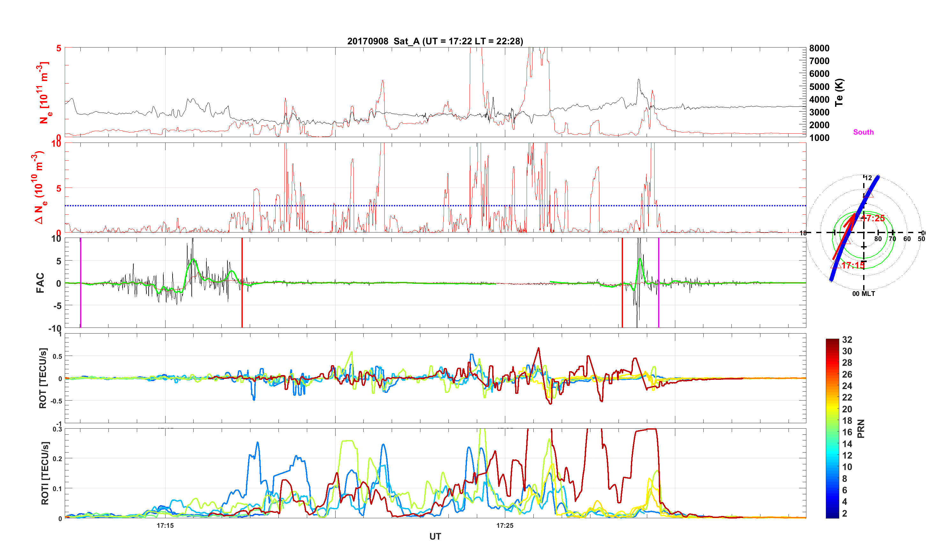926x560 pixels.
Task: Click the magenta 'South' hemisphere label
Action: pos(863,132)
